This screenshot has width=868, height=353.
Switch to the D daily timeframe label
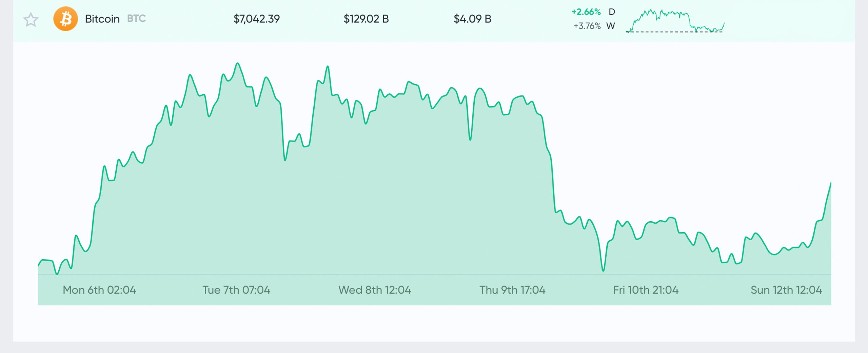612,12
